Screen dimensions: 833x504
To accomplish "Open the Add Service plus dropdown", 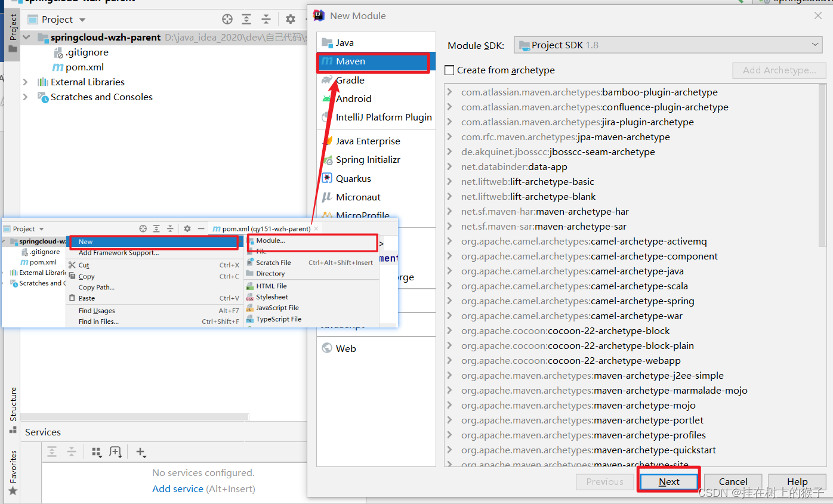I will [141, 452].
